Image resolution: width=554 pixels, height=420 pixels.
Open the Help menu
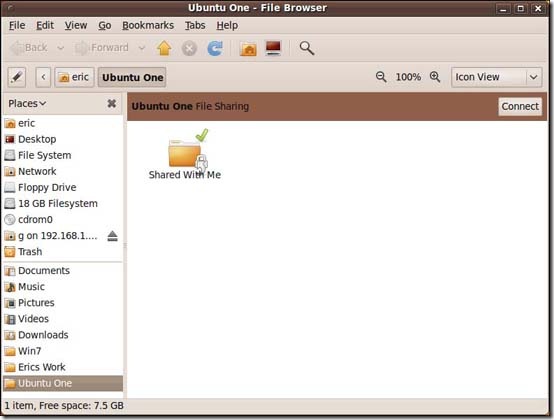227,25
